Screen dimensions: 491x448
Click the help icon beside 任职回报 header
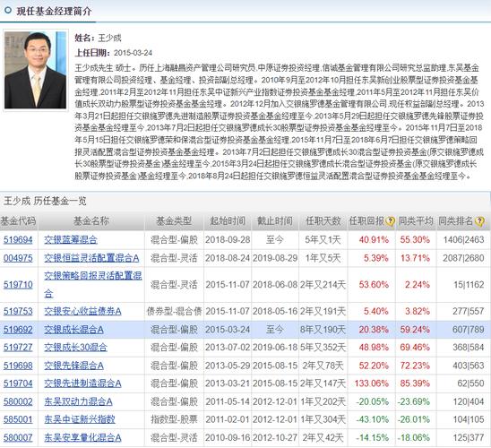coord(390,221)
